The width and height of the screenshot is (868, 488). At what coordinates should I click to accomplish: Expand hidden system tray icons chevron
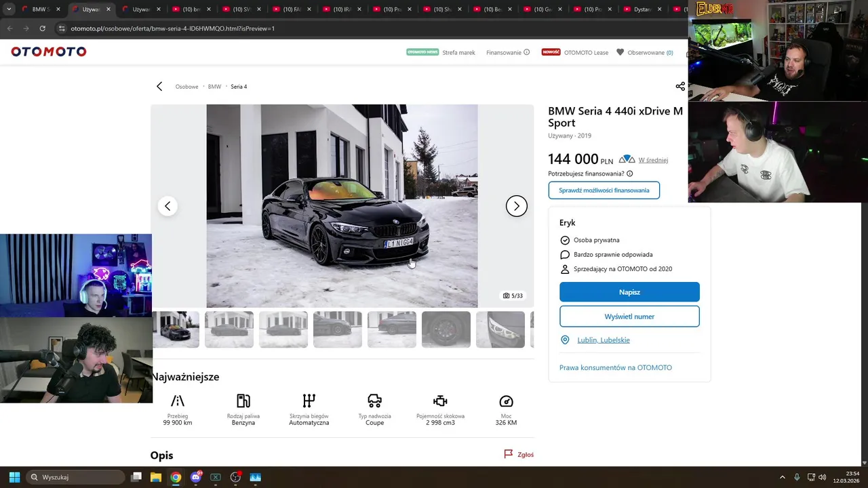click(x=782, y=477)
